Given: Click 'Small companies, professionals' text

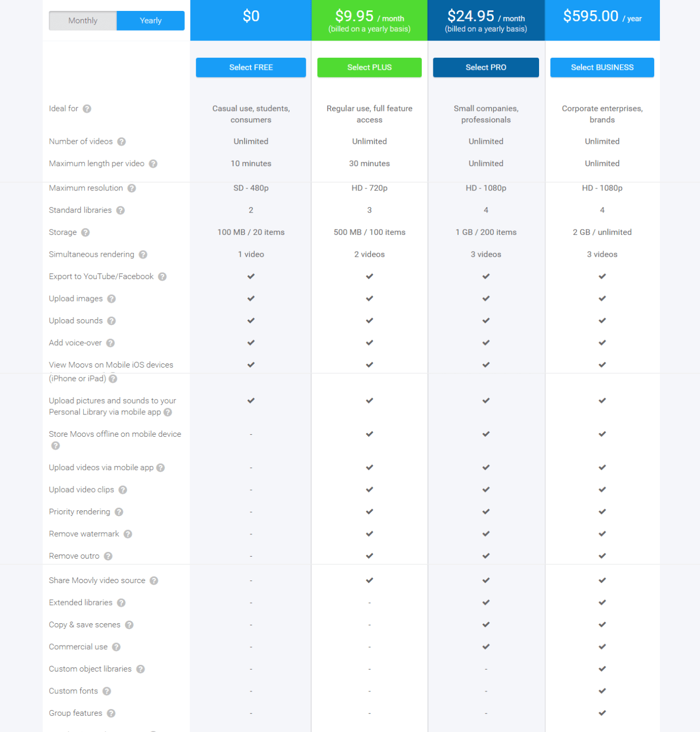Looking at the screenshot, I should point(486,114).
